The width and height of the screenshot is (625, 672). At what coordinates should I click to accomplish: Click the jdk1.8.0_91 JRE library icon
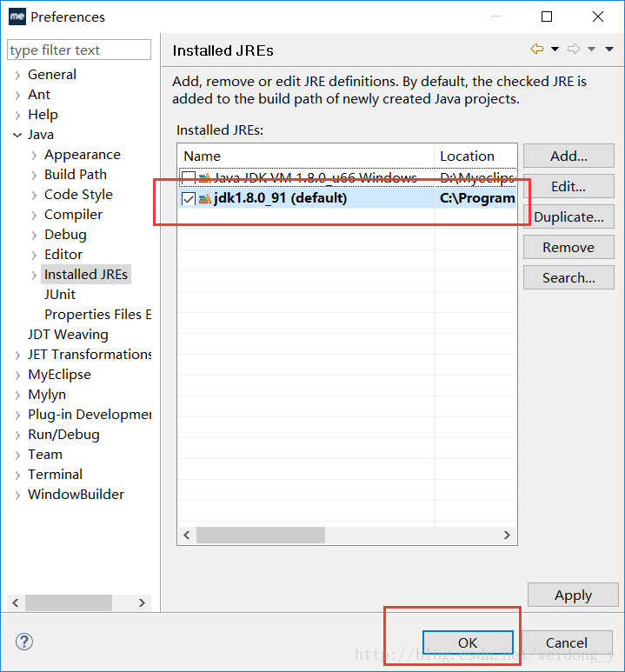click(x=205, y=198)
